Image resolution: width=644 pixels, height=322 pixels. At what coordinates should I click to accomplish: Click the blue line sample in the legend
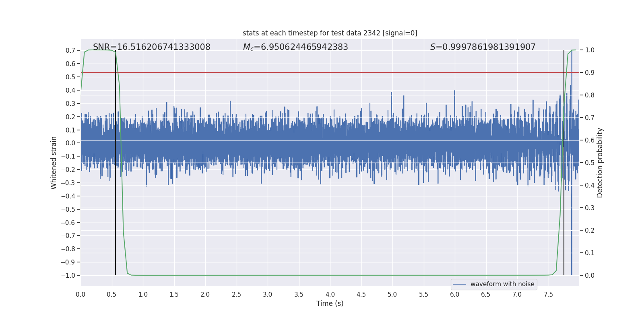point(460,284)
